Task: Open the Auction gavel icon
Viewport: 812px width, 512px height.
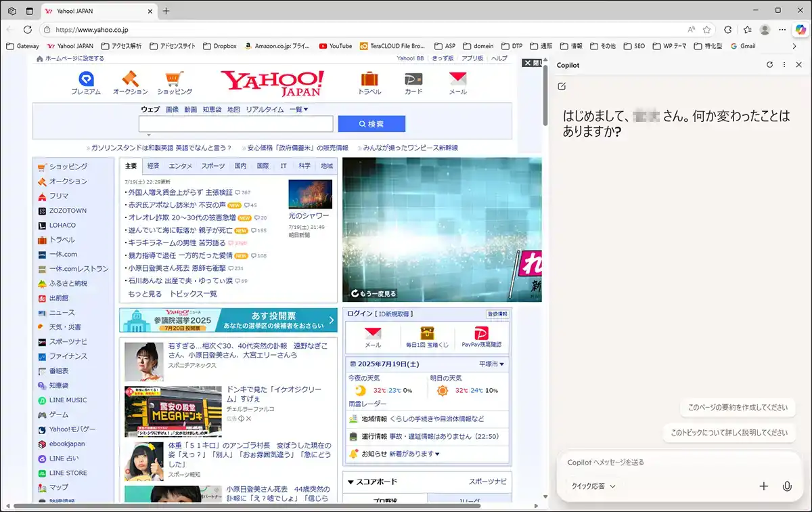Action: coord(130,79)
